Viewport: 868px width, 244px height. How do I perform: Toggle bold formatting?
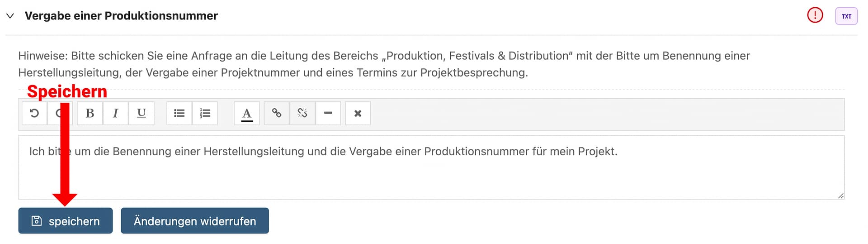(x=90, y=113)
